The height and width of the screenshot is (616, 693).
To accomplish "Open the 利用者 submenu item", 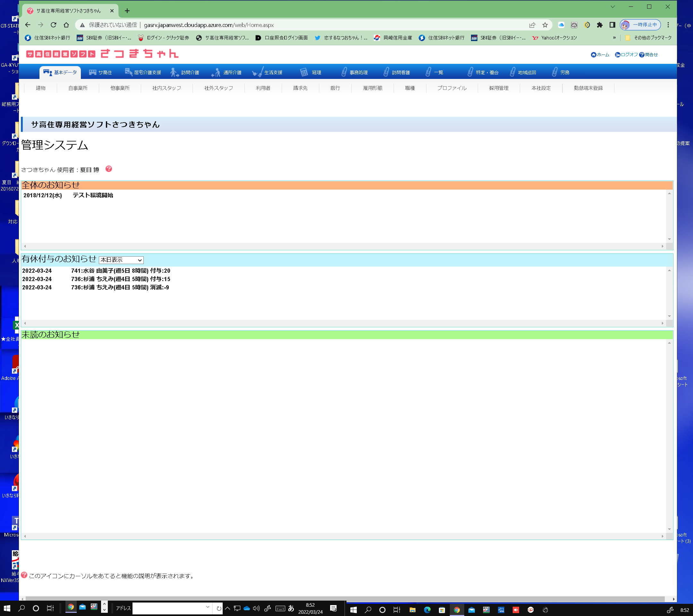I will pos(263,88).
